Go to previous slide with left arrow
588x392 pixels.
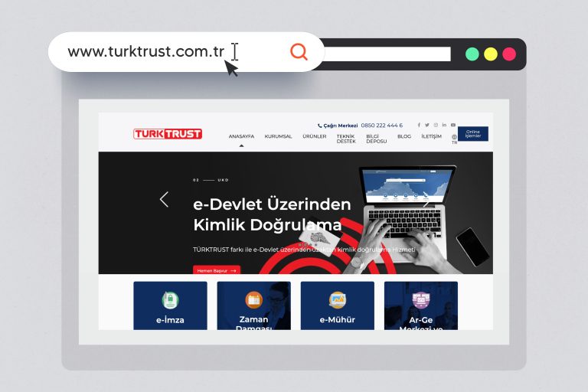(165, 199)
